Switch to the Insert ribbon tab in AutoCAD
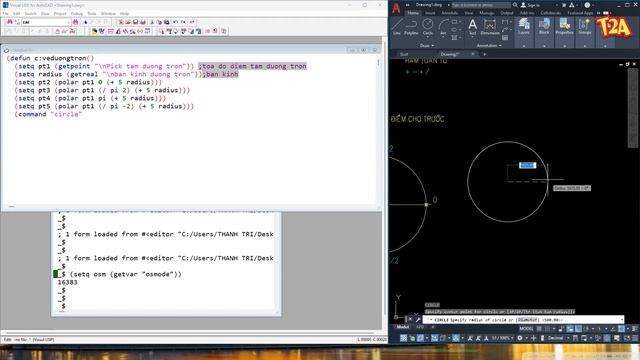 click(x=430, y=13)
